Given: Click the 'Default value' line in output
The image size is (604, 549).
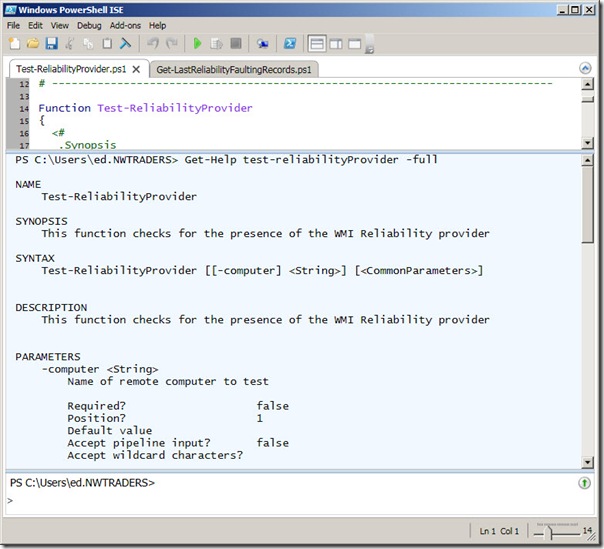Looking at the screenshot, I should pos(110,430).
